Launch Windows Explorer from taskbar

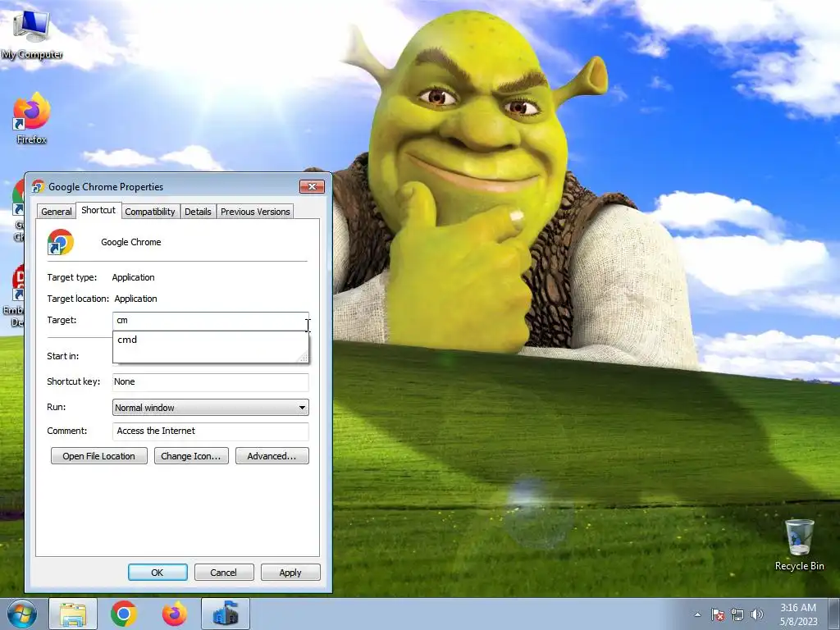(73, 614)
